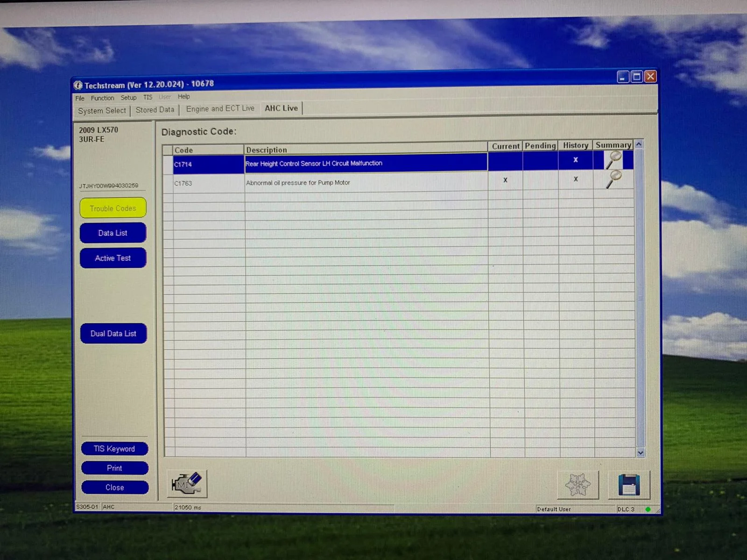Click the Print button
The width and height of the screenshot is (747, 560).
(x=114, y=468)
